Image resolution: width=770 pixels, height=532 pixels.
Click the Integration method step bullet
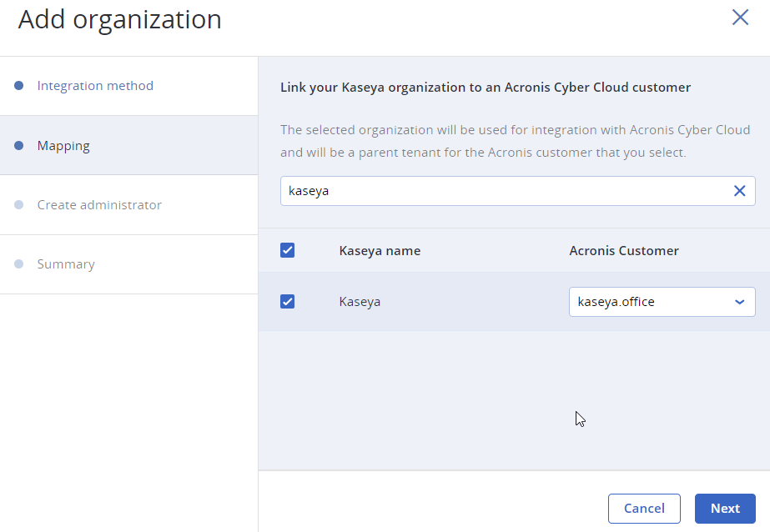click(18, 86)
